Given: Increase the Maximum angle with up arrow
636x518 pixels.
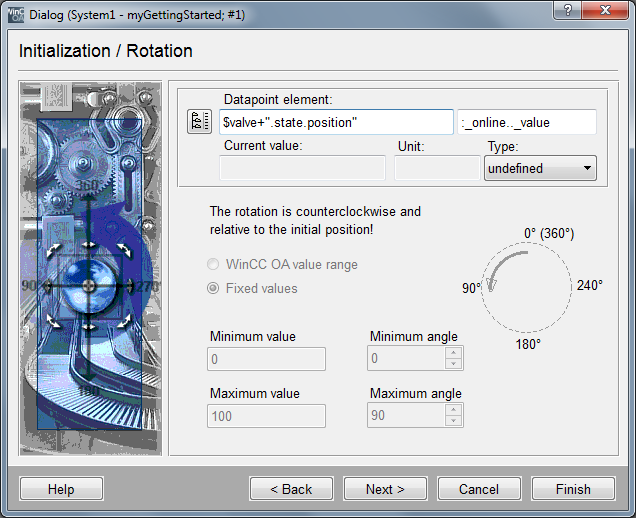Looking at the screenshot, I should (453, 410).
